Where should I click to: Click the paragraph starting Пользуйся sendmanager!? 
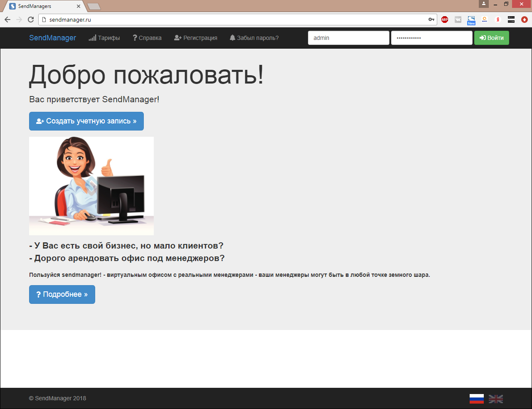(x=229, y=275)
